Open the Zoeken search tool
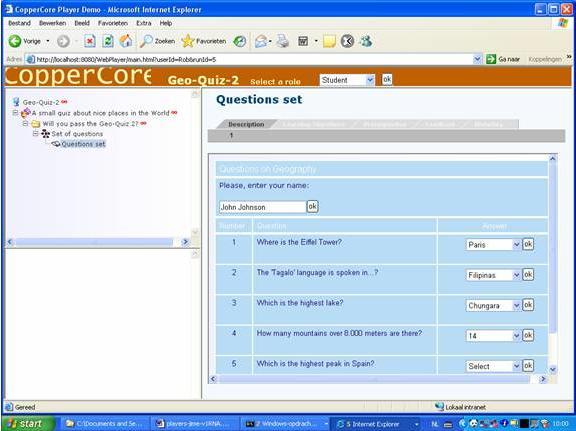 coord(157,41)
